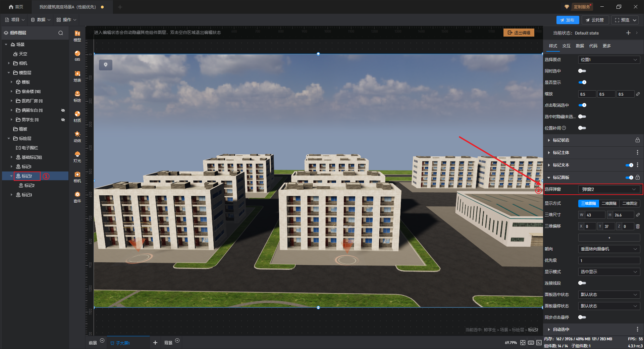The height and width of the screenshot is (349, 644).
Task: Click the 优先级 input field
Action: [x=609, y=260]
